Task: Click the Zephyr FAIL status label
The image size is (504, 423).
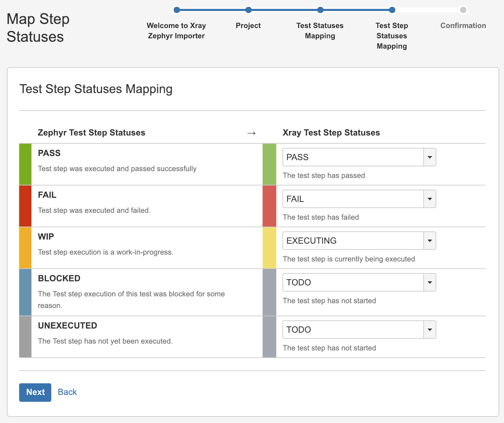Action: (x=47, y=195)
